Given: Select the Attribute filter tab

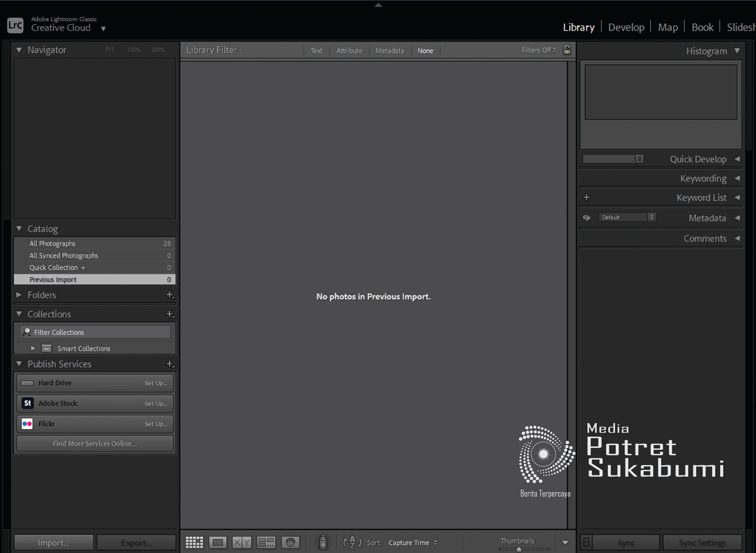Looking at the screenshot, I should (349, 50).
